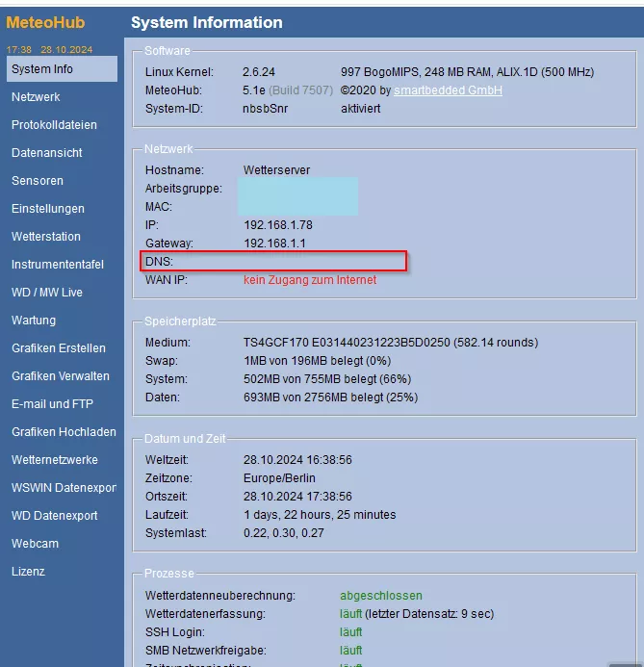
Task: Click the Software section title
Action: [x=167, y=51]
